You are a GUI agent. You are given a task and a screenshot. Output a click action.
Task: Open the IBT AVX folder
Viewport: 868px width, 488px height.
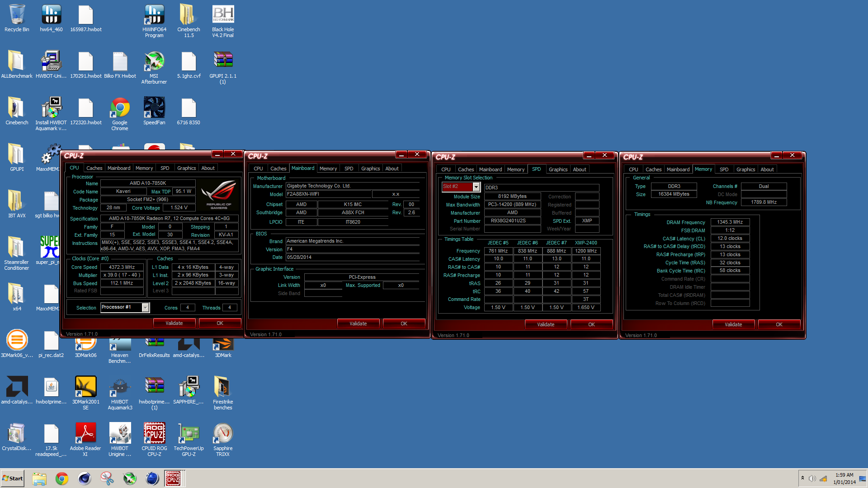[x=17, y=204]
